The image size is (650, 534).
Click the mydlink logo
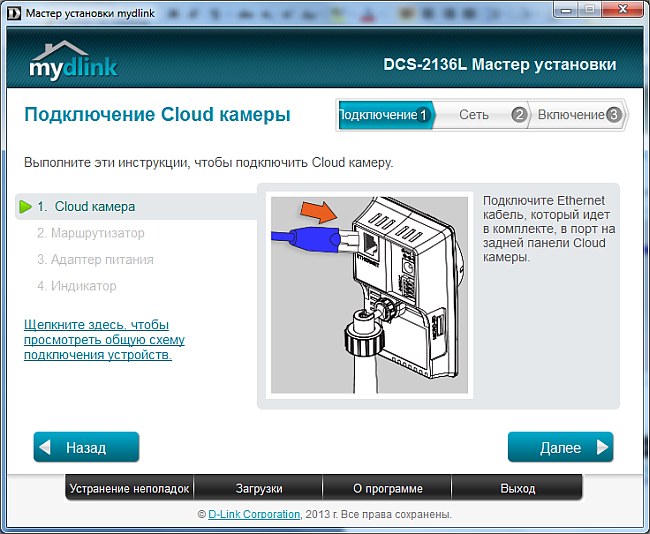(73, 61)
